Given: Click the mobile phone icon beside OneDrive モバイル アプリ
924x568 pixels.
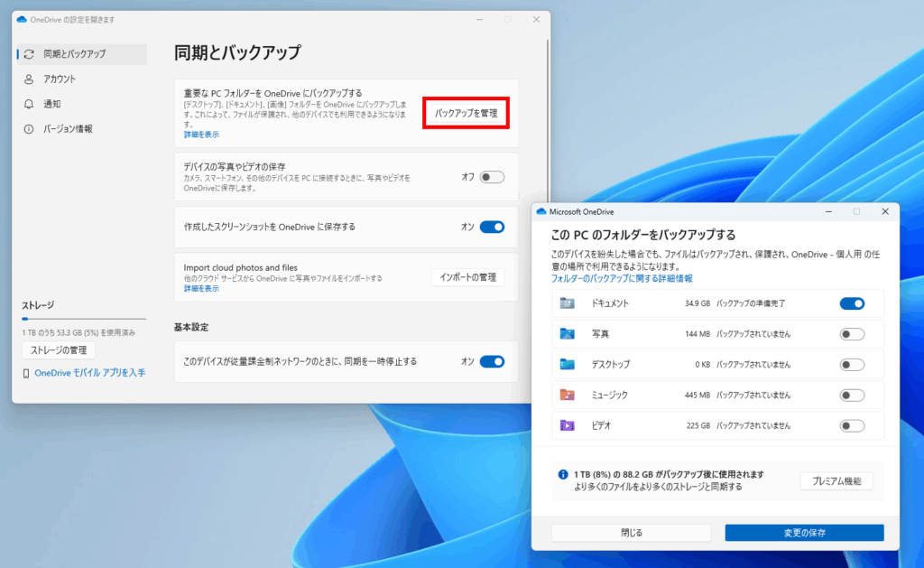Looking at the screenshot, I should (26, 373).
